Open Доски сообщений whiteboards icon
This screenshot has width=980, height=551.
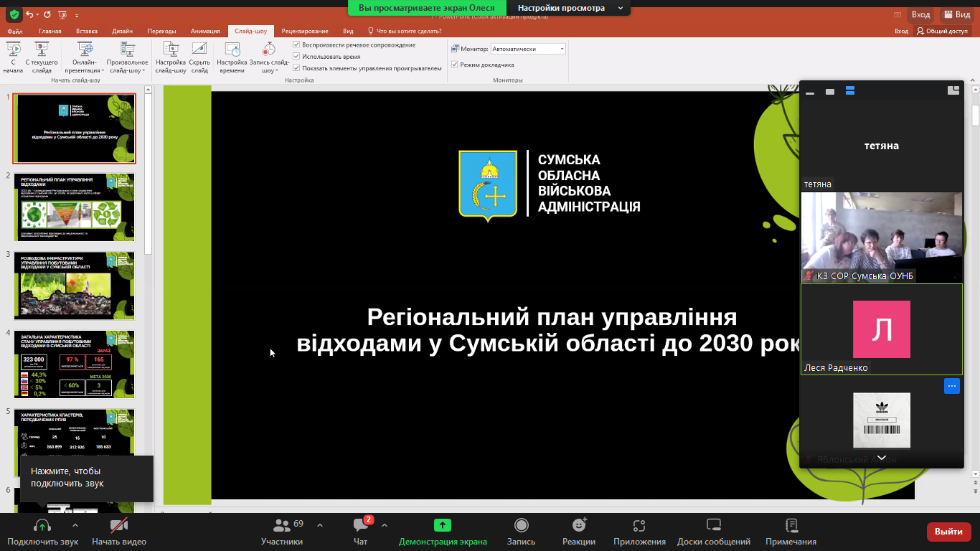click(x=713, y=526)
